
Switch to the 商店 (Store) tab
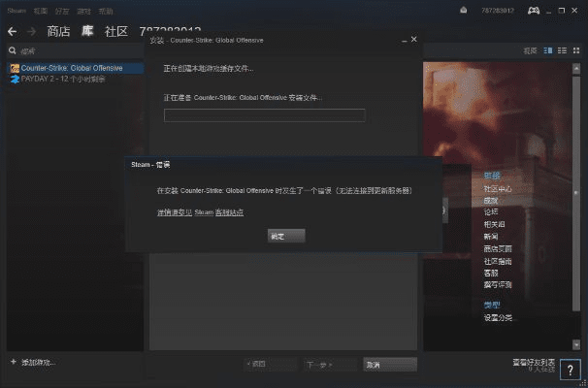(x=58, y=31)
